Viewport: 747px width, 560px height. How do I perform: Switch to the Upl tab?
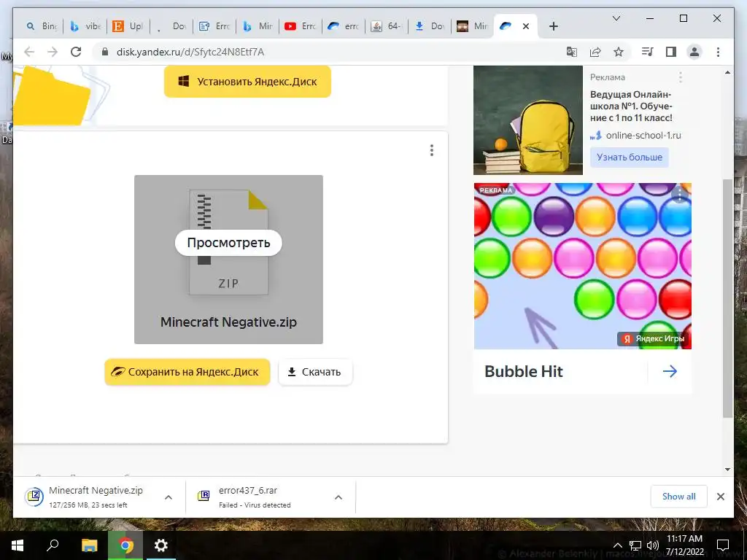pyautogui.click(x=128, y=26)
